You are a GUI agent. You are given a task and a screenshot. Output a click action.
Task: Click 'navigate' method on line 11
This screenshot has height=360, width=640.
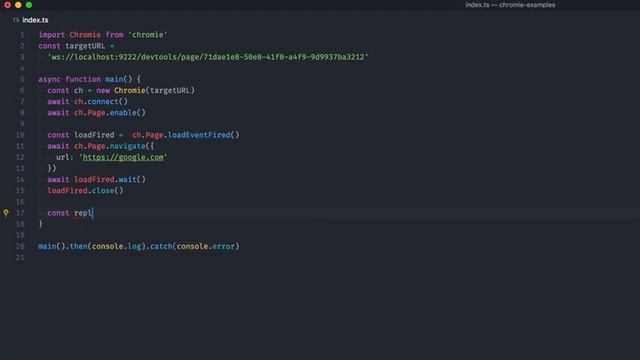coord(127,146)
